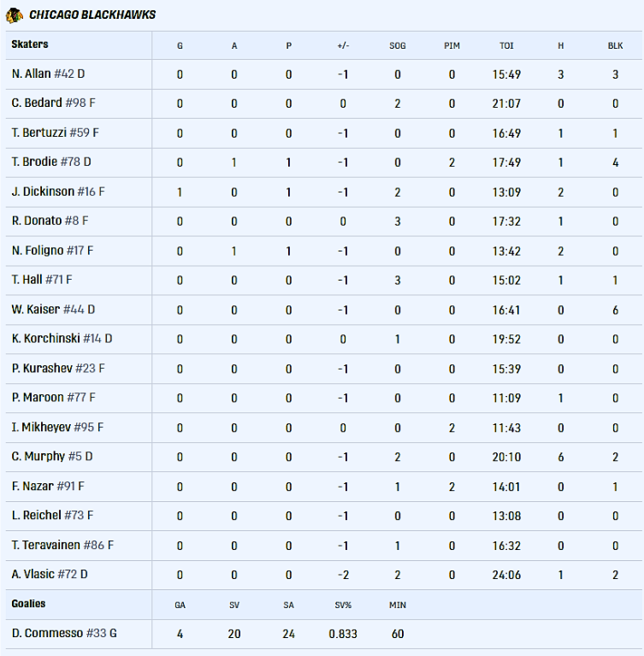644x656 pixels.
Task: Select the N. Allan #42 D row
Action: [324, 74]
